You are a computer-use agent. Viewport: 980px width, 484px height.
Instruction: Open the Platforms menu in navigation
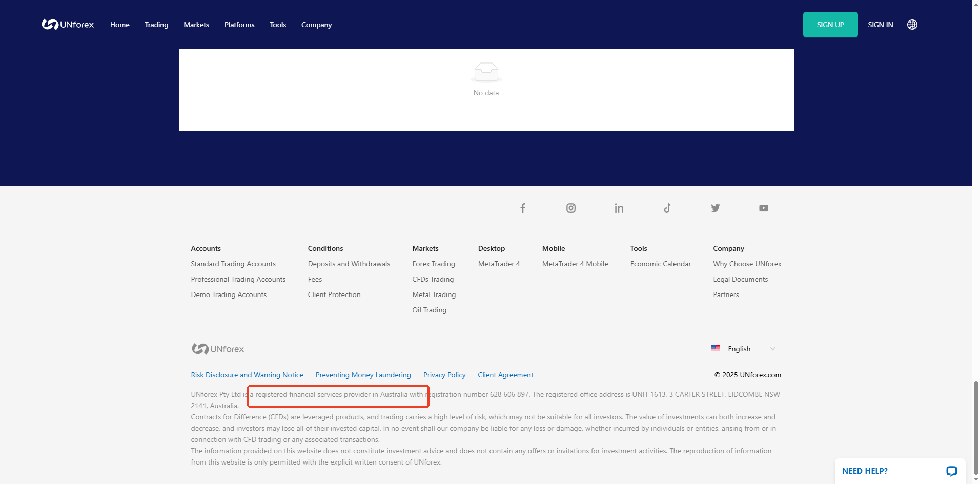click(239, 25)
